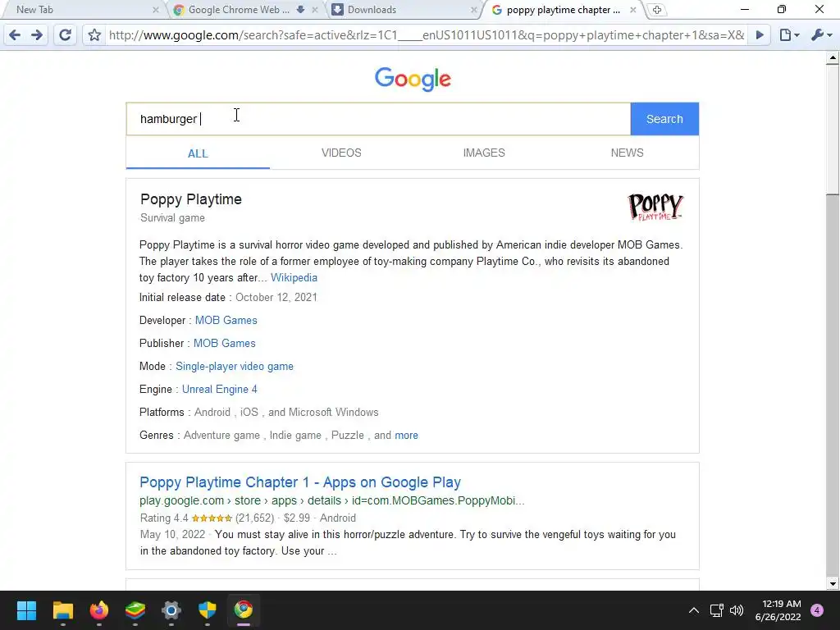Expand genres with the more link
840x630 pixels.
coord(406,436)
